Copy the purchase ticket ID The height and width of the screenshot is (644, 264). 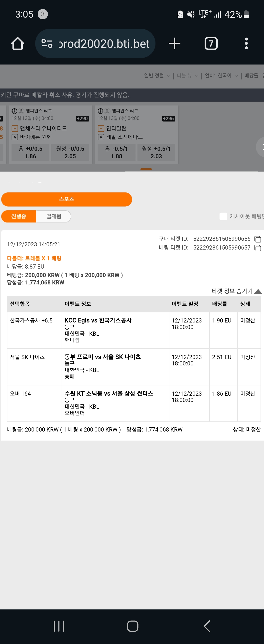[257, 239]
